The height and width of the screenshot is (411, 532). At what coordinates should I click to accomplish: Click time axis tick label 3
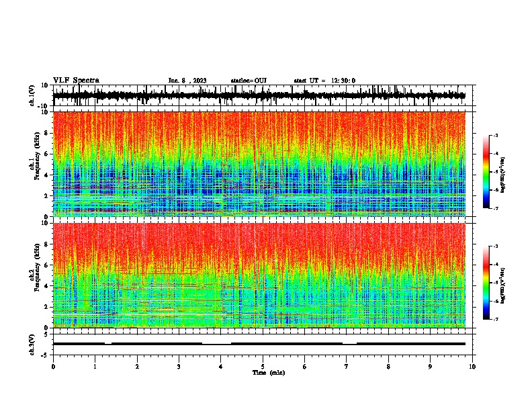[179, 367]
